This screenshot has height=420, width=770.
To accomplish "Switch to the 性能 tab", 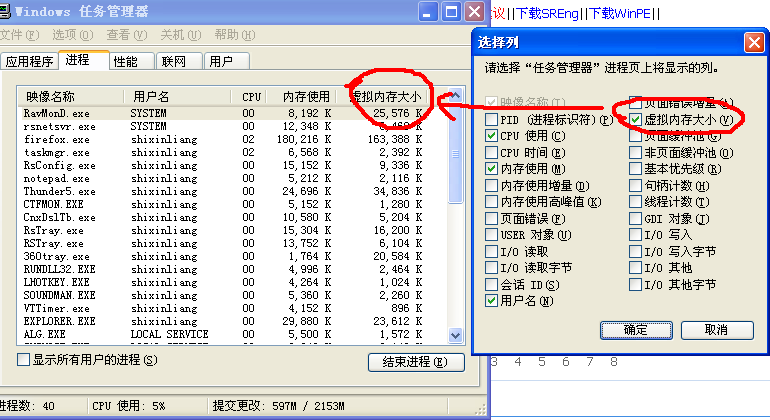I will [131, 61].
